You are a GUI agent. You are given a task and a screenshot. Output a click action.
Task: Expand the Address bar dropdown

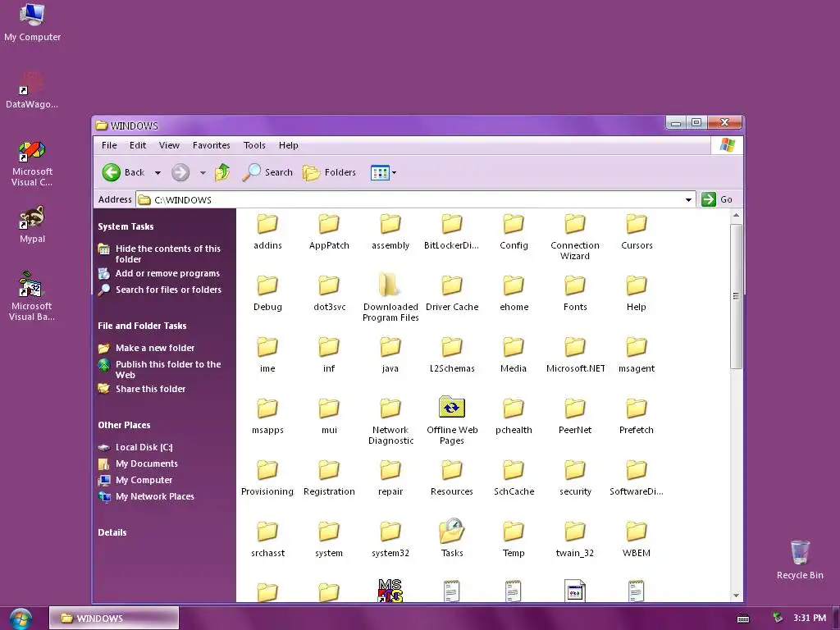[688, 200]
